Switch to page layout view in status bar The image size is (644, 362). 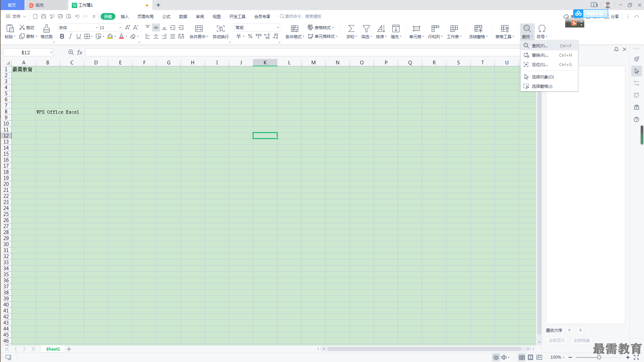(x=531, y=357)
